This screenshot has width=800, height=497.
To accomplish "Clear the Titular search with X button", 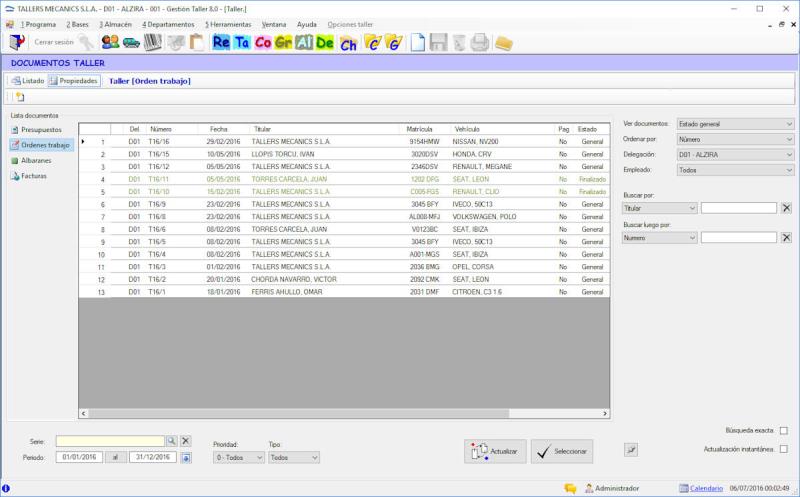I will click(786, 208).
